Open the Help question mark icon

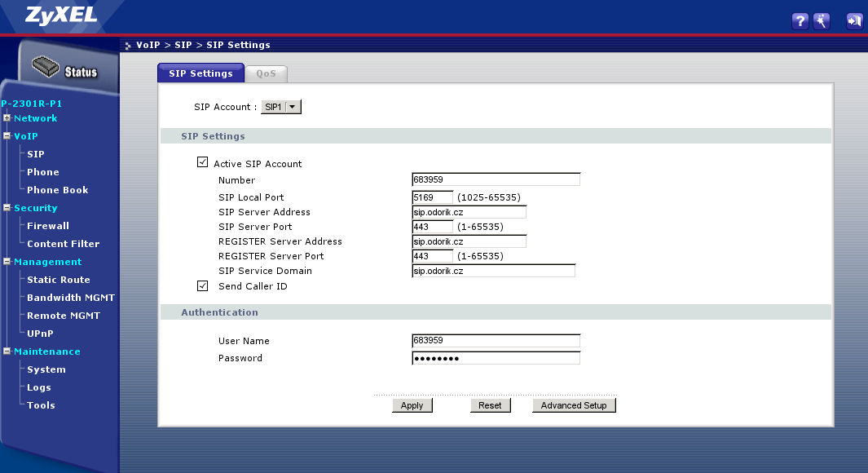[x=800, y=21]
